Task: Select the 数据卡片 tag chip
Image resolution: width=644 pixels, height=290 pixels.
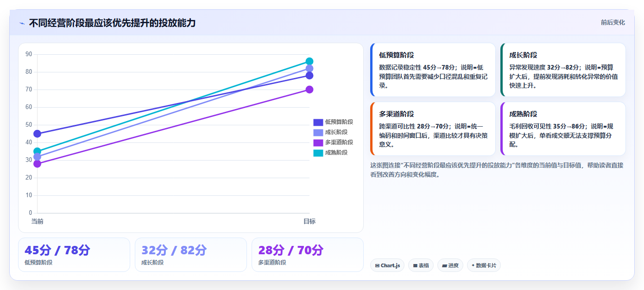Action: [x=484, y=265]
